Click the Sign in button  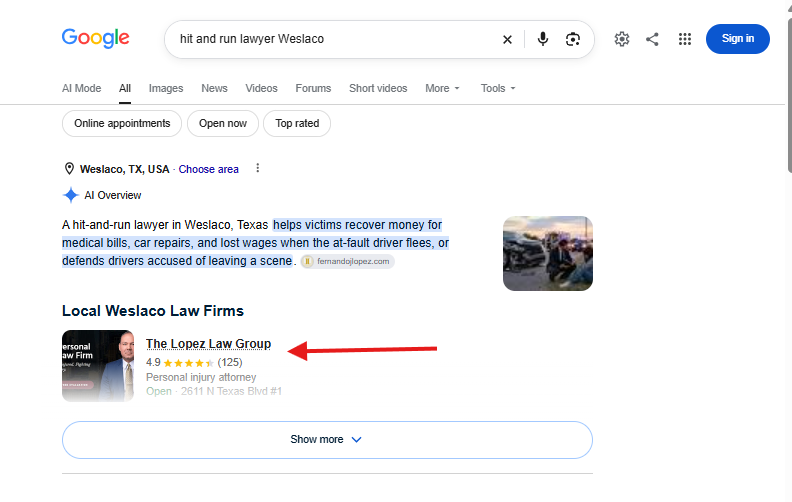tap(737, 39)
